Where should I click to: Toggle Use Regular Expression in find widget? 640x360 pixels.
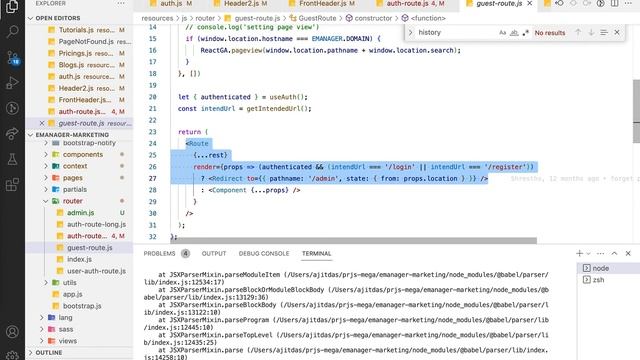click(526, 33)
